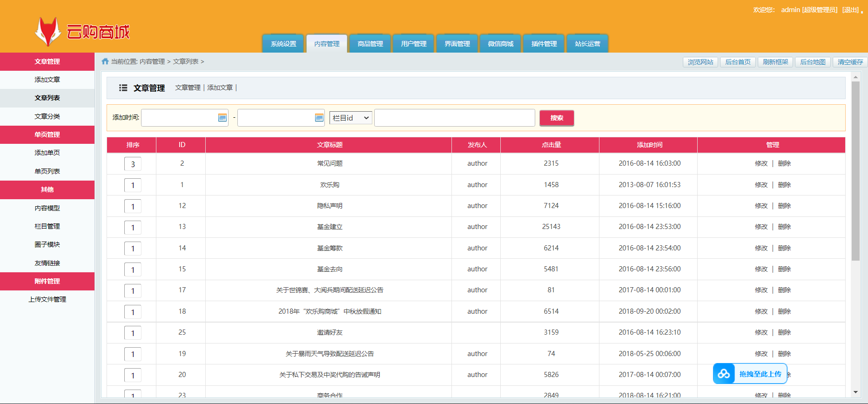Click the sort order field for 欢乐购
This screenshot has height=404, width=868.
pyautogui.click(x=133, y=185)
